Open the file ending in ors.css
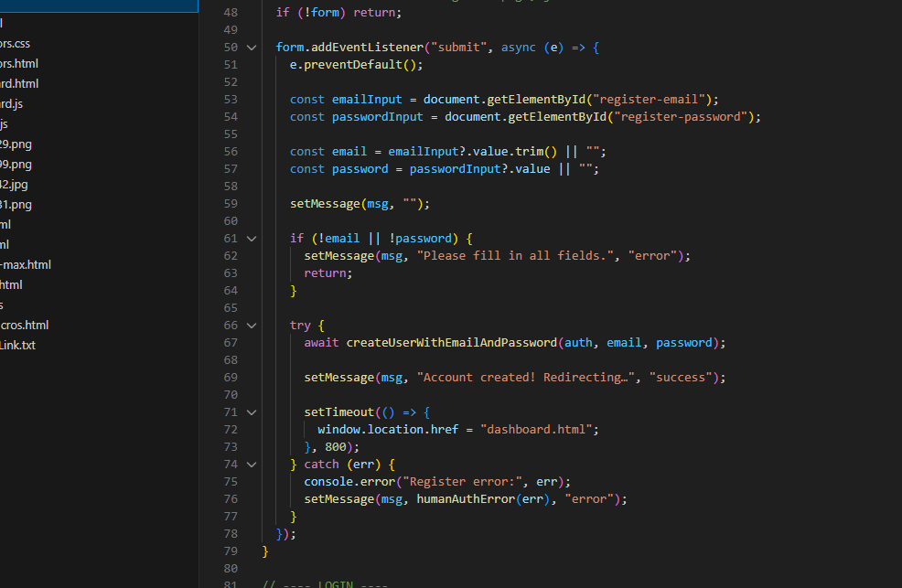The height and width of the screenshot is (588, 902). 16,43
